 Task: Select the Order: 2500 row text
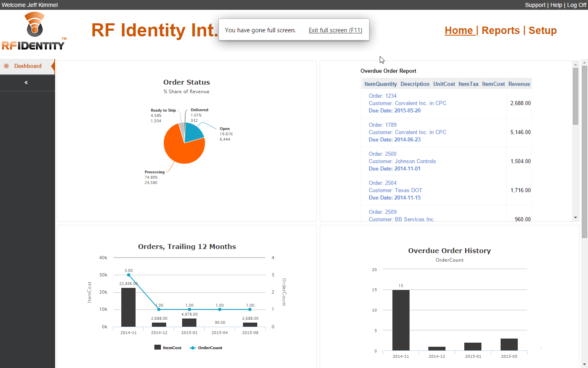(383, 154)
